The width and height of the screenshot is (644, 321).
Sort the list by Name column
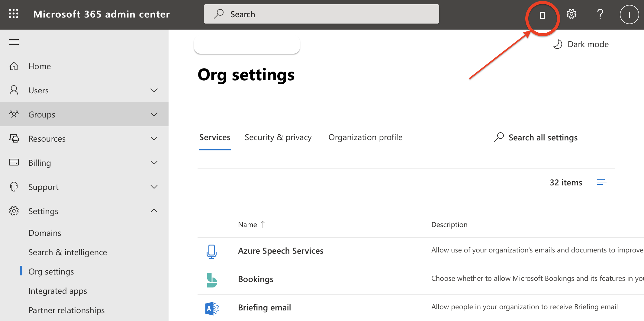pos(248,225)
